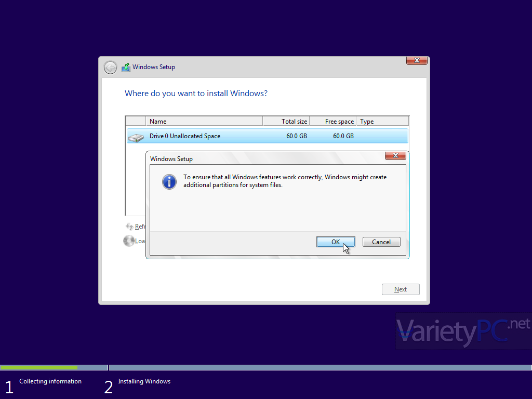532x399 pixels.
Task: Sort by the Total size column header
Action: point(286,122)
